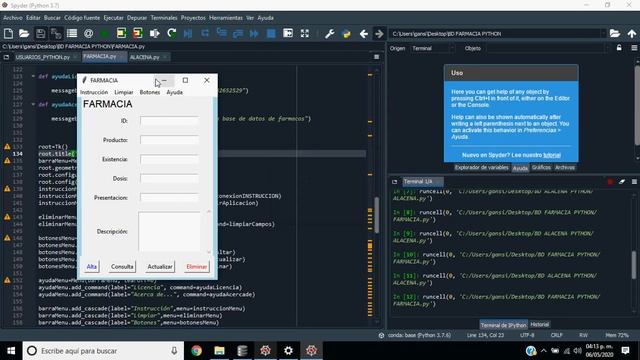The height and width of the screenshot is (360, 640).
Task: Open preferences with the wrench icon
Action: click(x=329, y=33)
